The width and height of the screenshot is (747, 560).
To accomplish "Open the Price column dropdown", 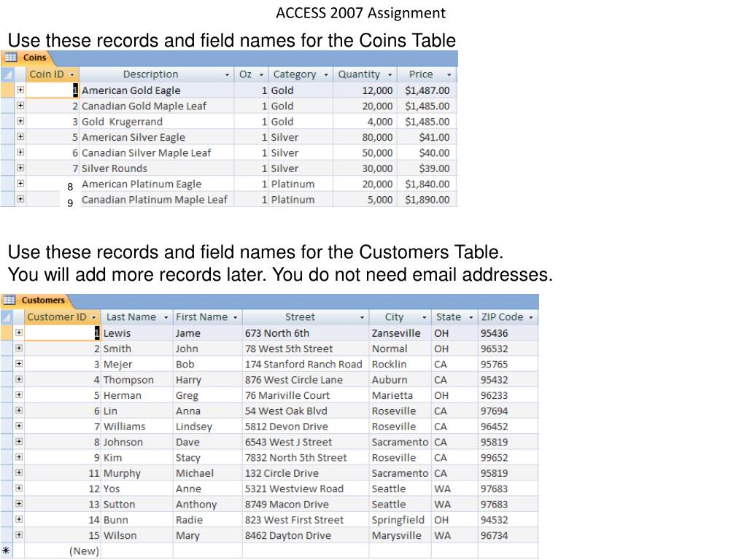I will [449, 75].
